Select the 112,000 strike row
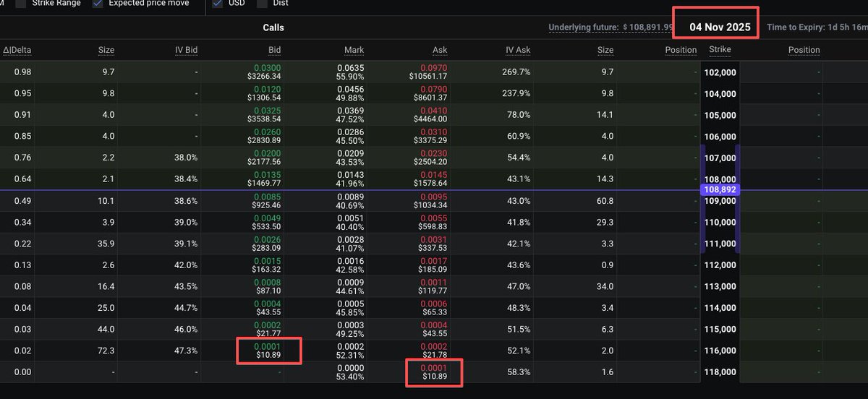The height and width of the screenshot is (399, 868). click(720, 265)
